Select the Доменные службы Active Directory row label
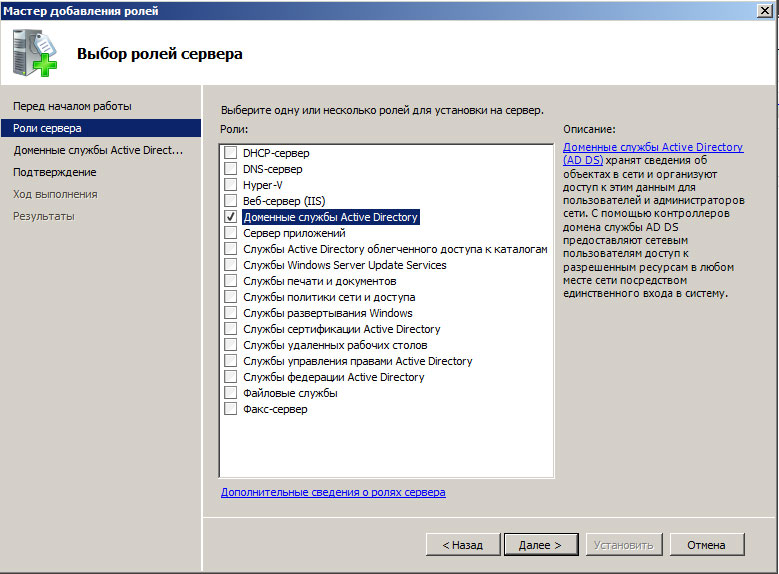The width and height of the screenshot is (779, 574). click(x=330, y=217)
